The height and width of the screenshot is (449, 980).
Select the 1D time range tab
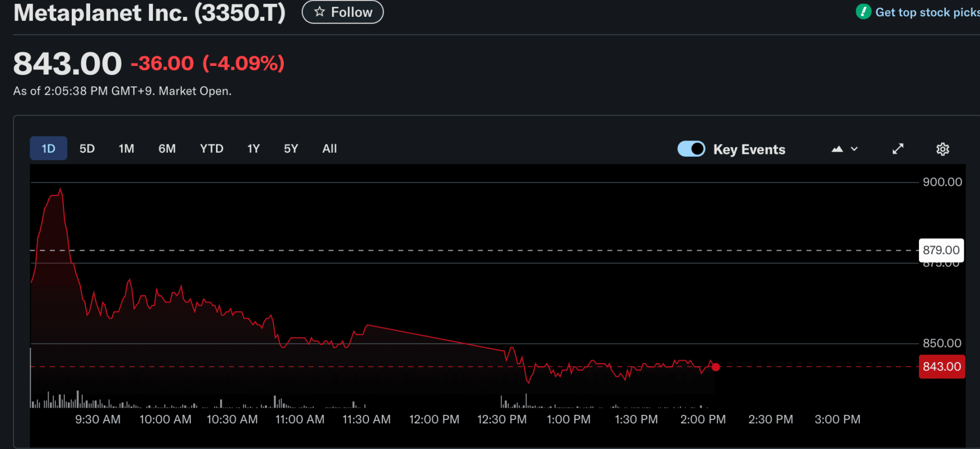[x=48, y=148]
